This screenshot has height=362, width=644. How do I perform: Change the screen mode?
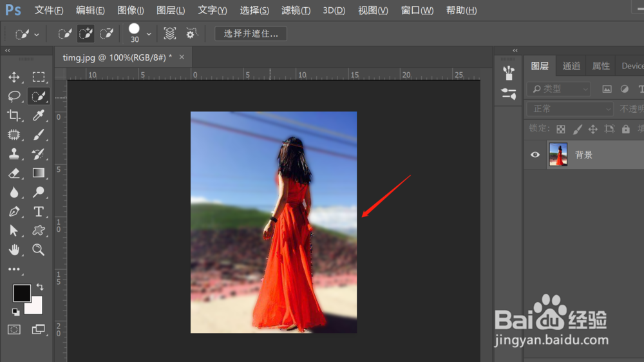[39, 330]
